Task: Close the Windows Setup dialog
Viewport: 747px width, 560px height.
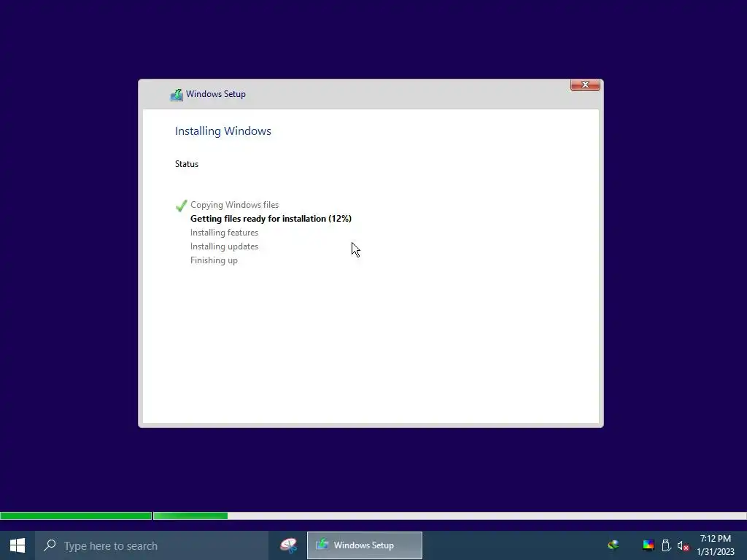Action: click(x=585, y=85)
